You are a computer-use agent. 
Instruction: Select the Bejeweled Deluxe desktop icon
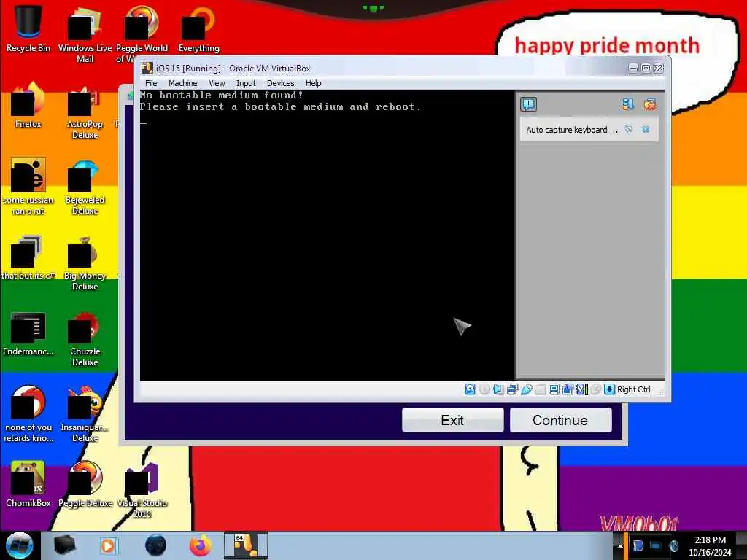[x=85, y=186]
